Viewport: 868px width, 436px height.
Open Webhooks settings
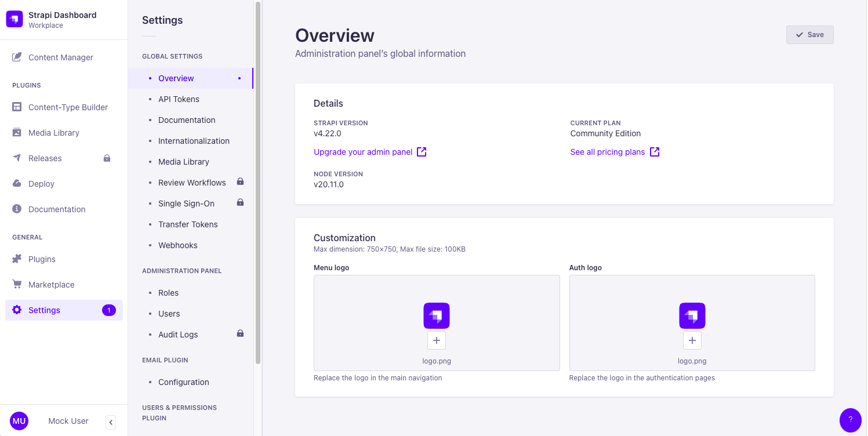tap(177, 245)
